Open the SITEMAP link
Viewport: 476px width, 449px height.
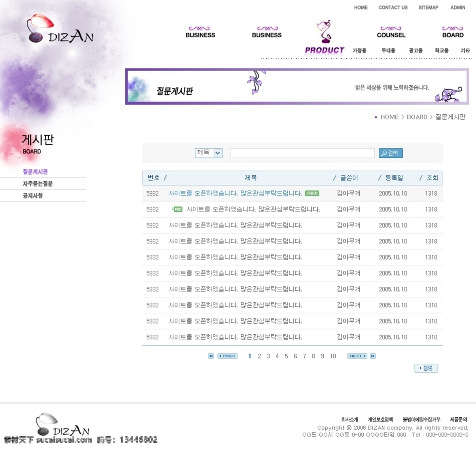click(428, 8)
